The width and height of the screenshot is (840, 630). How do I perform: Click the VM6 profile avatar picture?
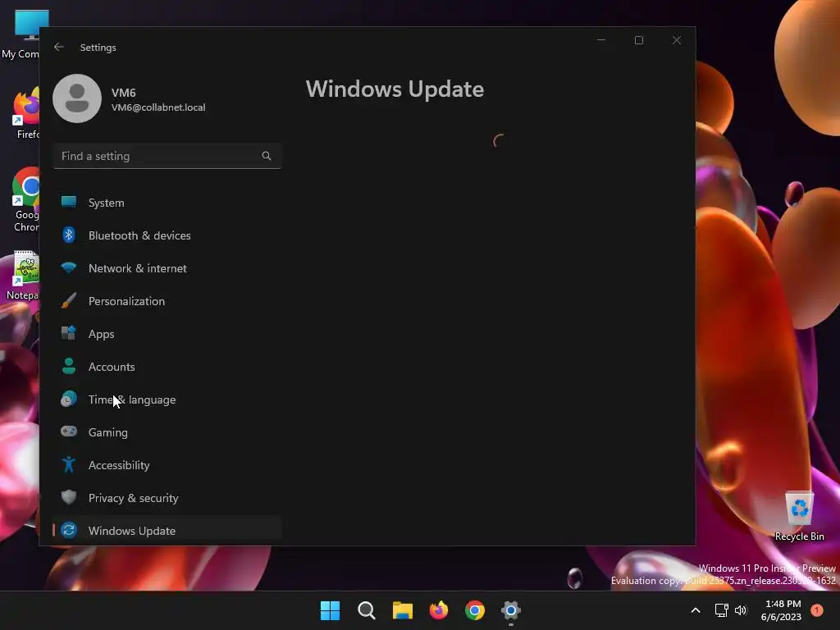tap(77, 98)
